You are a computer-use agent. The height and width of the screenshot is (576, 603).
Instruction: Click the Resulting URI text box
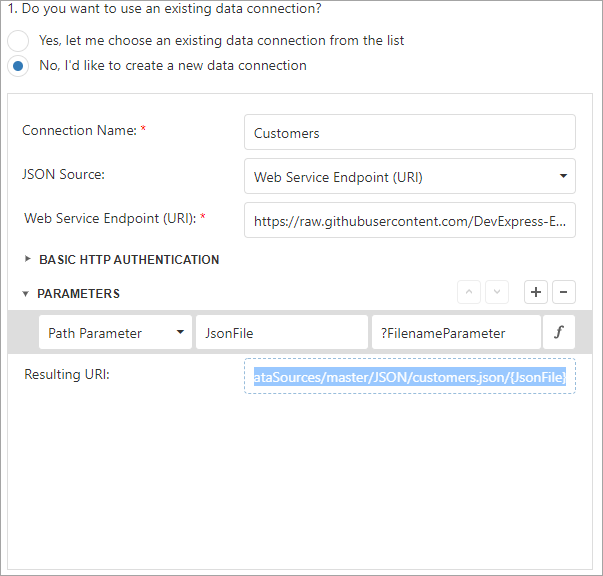(x=409, y=377)
